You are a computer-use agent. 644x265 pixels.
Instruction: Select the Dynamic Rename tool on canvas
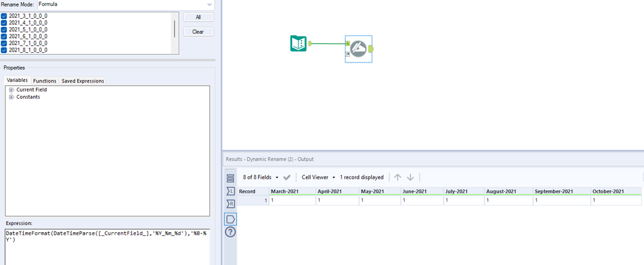click(x=358, y=49)
